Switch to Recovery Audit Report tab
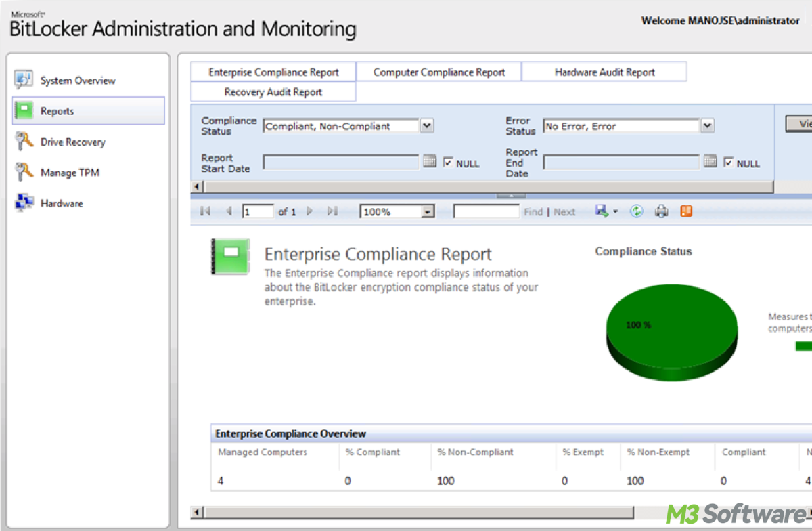The width and height of the screenshot is (812, 531). (x=273, y=92)
